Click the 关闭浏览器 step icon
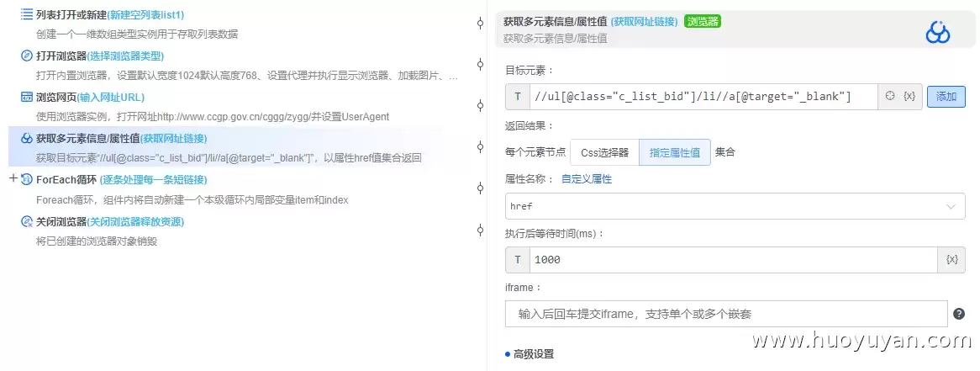980x371 pixels. coord(27,221)
